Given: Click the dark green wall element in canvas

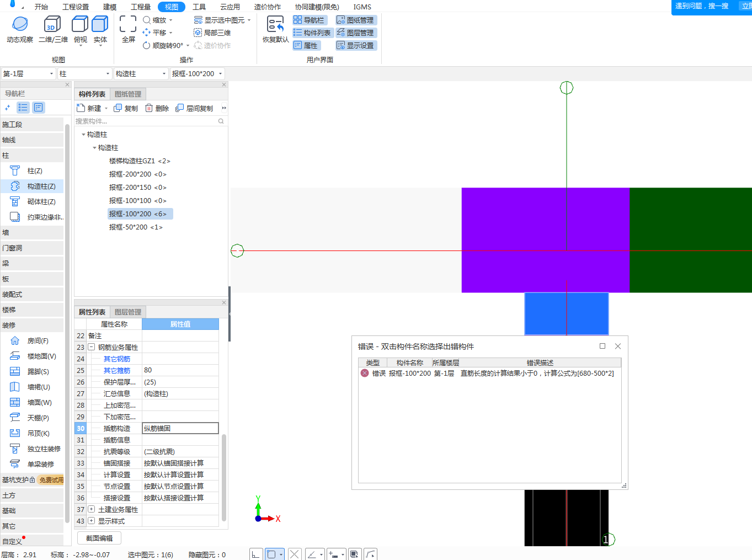Looking at the screenshot, I should coord(691,240).
